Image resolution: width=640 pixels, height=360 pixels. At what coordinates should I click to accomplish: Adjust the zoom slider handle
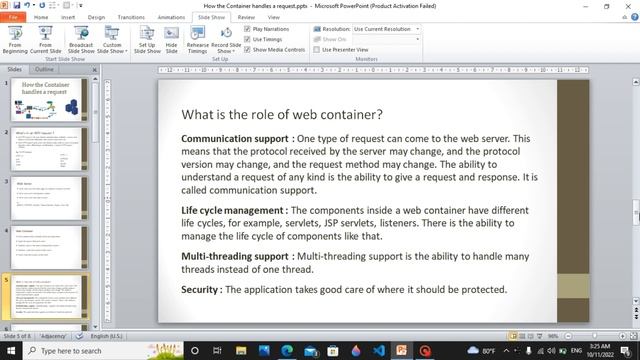pyautogui.click(x=595, y=336)
